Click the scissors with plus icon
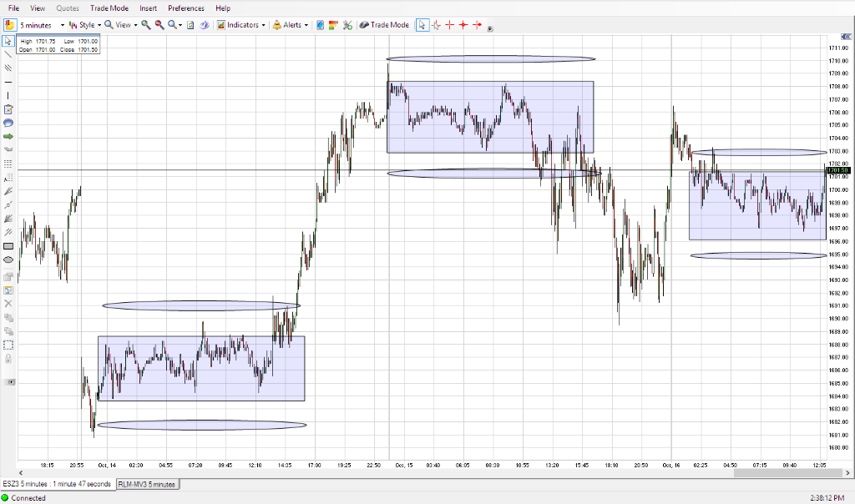Viewport: 855px width, 504px height. [347, 25]
